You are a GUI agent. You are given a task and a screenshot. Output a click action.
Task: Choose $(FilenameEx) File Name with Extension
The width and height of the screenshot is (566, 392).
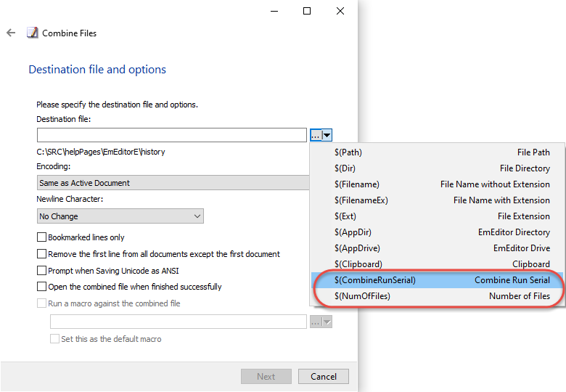[438, 200]
